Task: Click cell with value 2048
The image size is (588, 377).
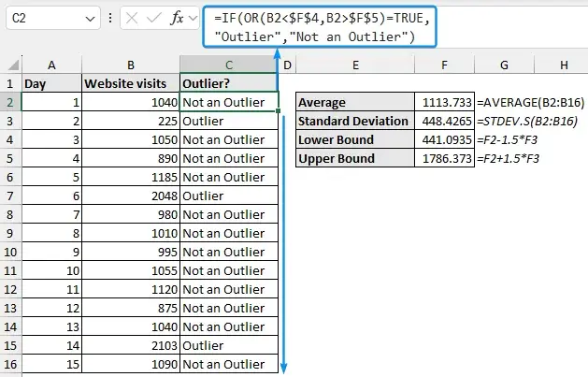Action: [x=131, y=196]
